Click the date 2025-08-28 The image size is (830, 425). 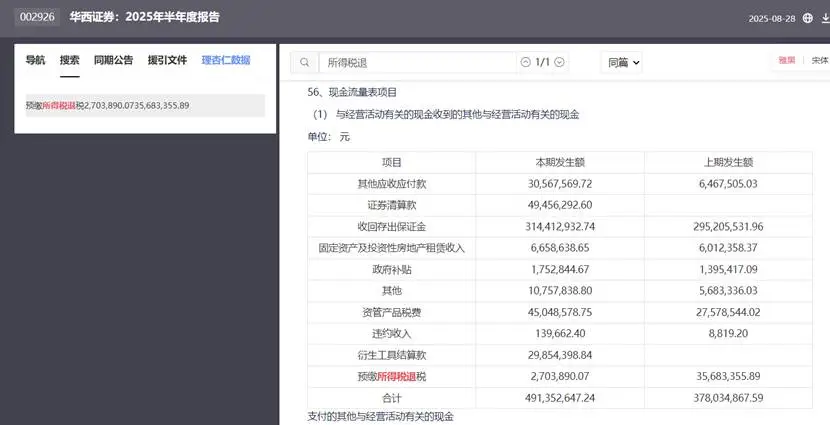pos(772,19)
